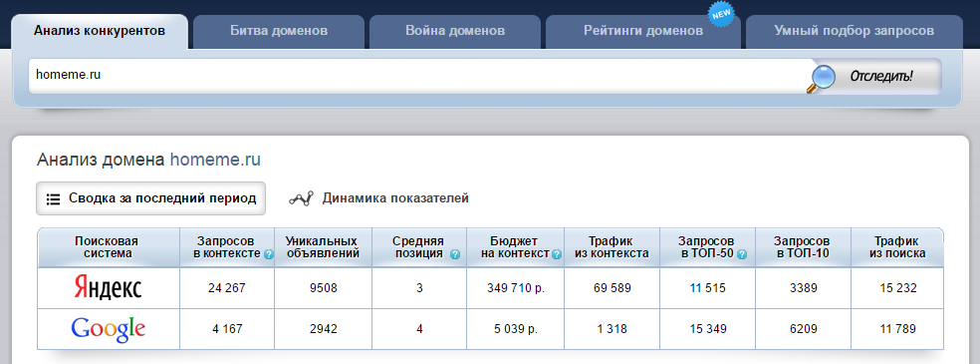Open help icon for Бюджет на контекст
The width and height of the screenshot is (980, 364).
pyautogui.click(x=557, y=254)
